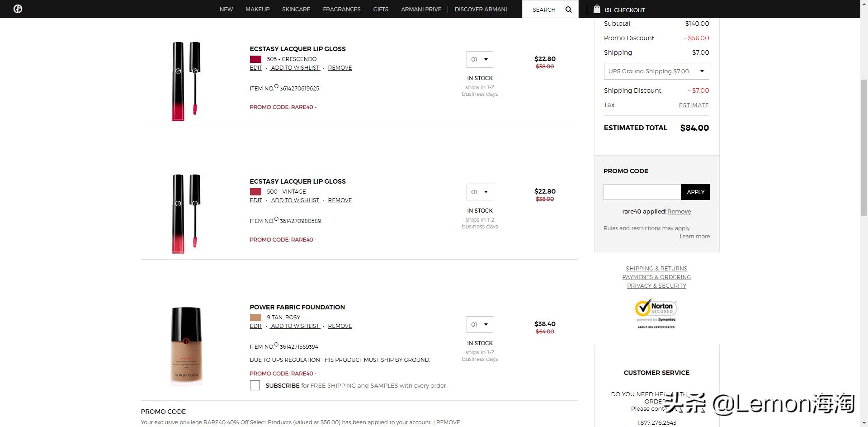Select item number 3614271569394
The image size is (868, 427).
299,347
